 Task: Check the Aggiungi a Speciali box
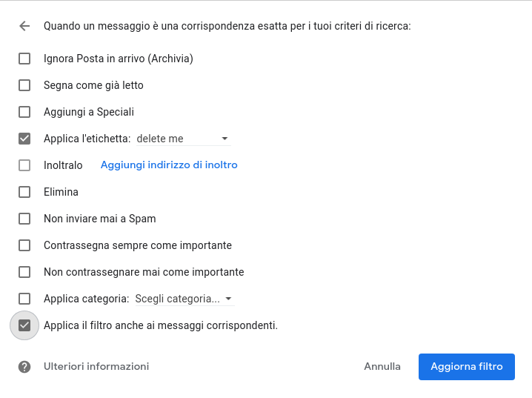click(24, 112)
